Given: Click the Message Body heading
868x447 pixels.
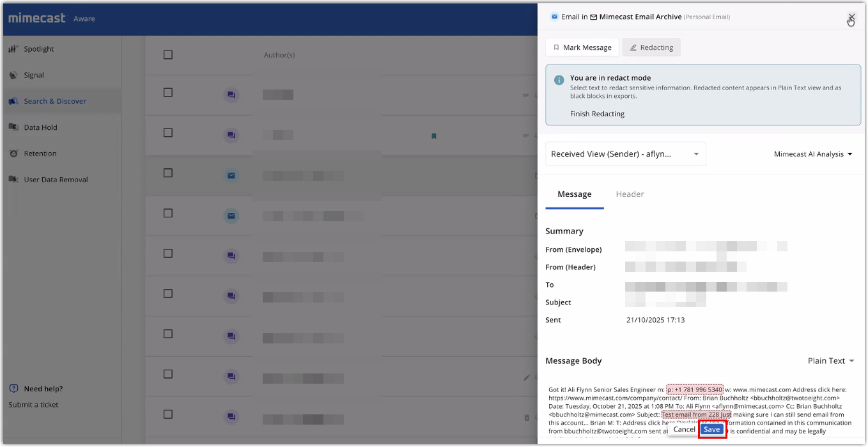Looking at the screenshot, I should 573,361.
